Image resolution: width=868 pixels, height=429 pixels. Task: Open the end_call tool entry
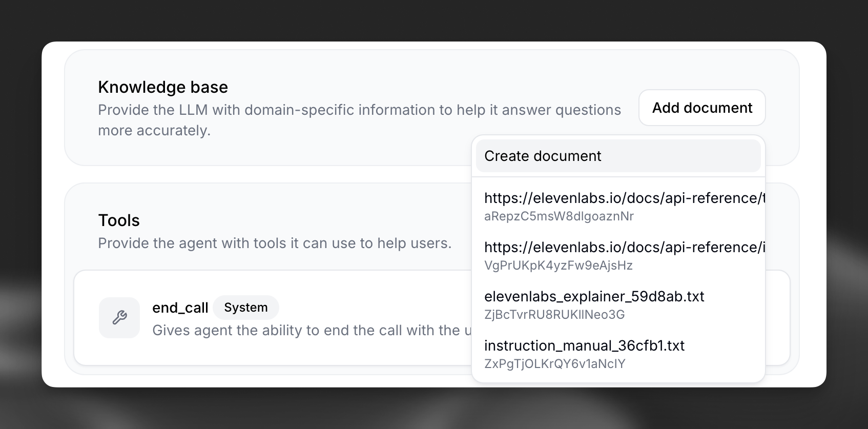click(x=180, y=308)
